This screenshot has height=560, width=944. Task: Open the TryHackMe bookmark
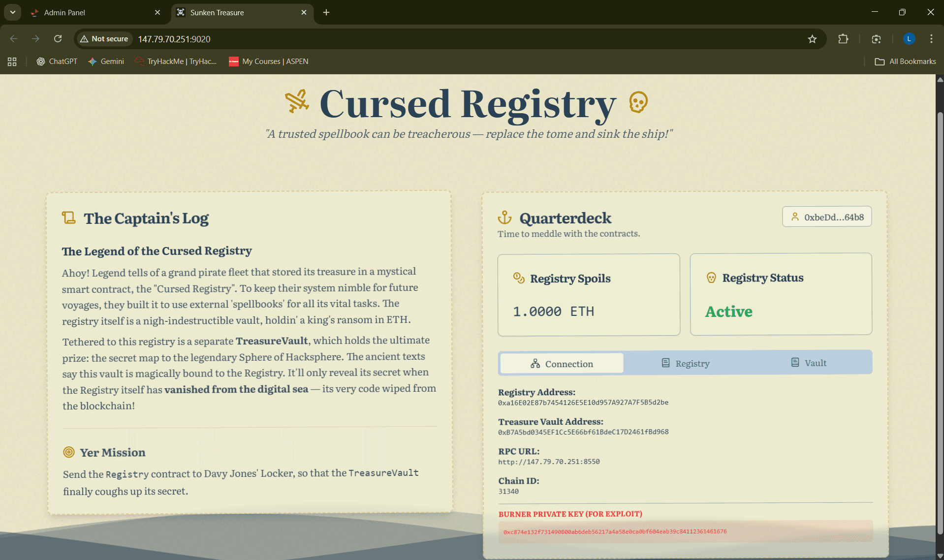[x=176, y=61]
